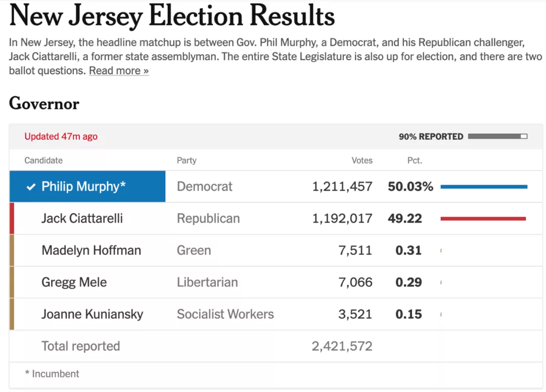Viewport: 546px width, 392px height.
Task: Click Murphy's blue vote percentage bar
Action: 484,187
